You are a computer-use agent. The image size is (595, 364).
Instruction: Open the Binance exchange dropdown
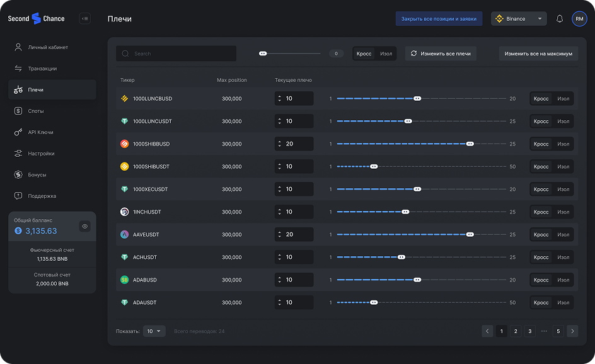point(518,19)
